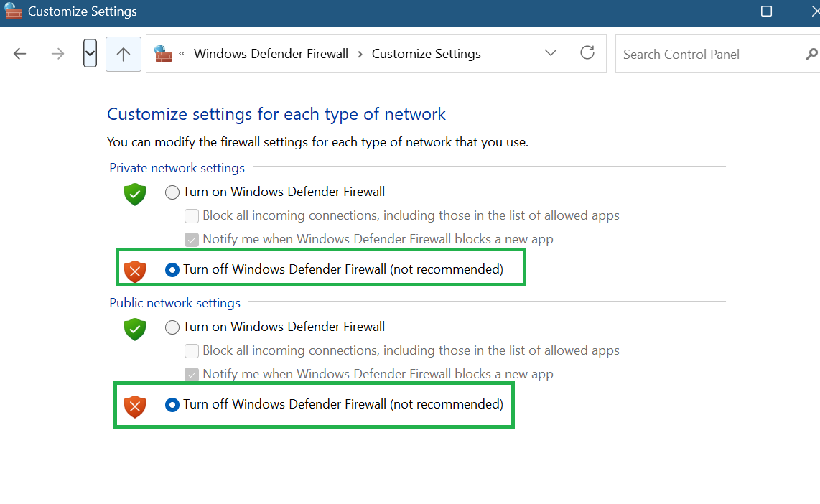Select the Customize Settings breadcrumb
The height and width of the screenshot is (504, 820).
(x=427, y=54)
